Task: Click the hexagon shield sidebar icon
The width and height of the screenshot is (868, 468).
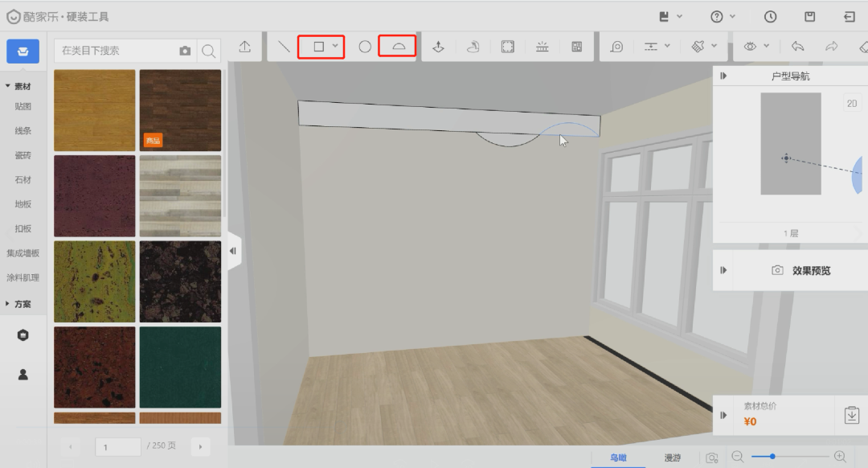Action: (x=23, y=335)
